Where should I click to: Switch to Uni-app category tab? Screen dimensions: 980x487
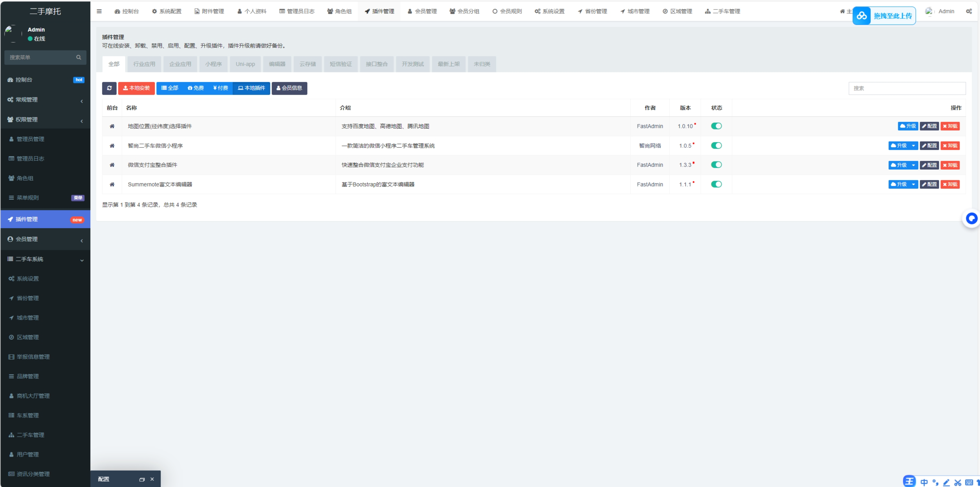tap(245, 64)
